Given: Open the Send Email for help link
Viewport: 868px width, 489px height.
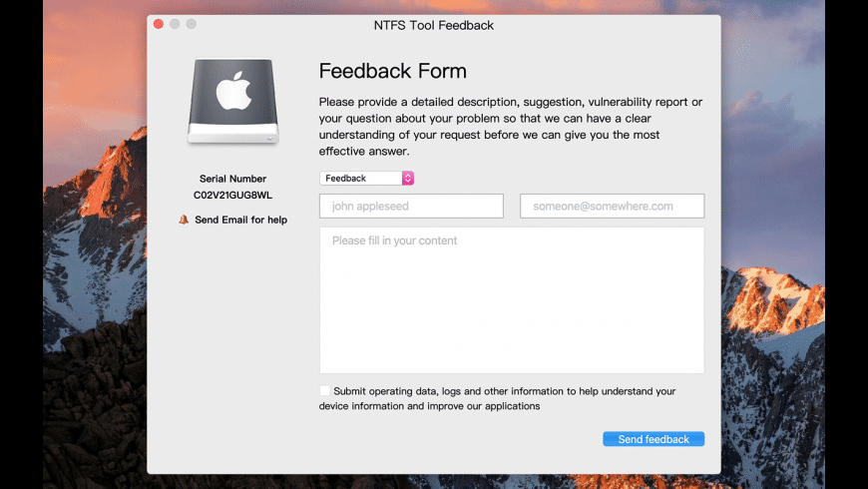Looking at the screenshot, I should click(x=240, y=220).
